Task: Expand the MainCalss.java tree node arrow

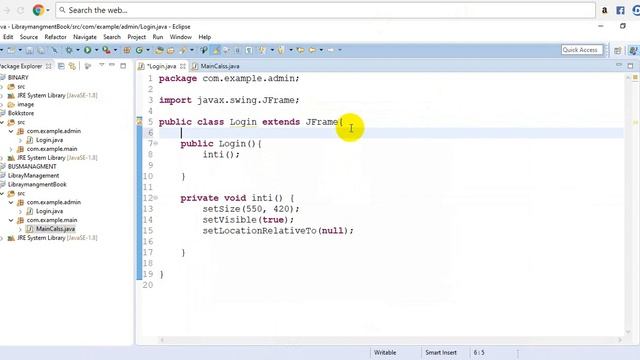Action: [20, 229]
